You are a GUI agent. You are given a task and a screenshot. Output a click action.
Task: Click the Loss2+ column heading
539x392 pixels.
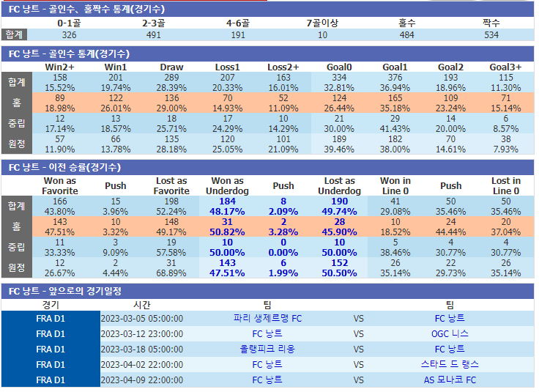click(283, 67)
